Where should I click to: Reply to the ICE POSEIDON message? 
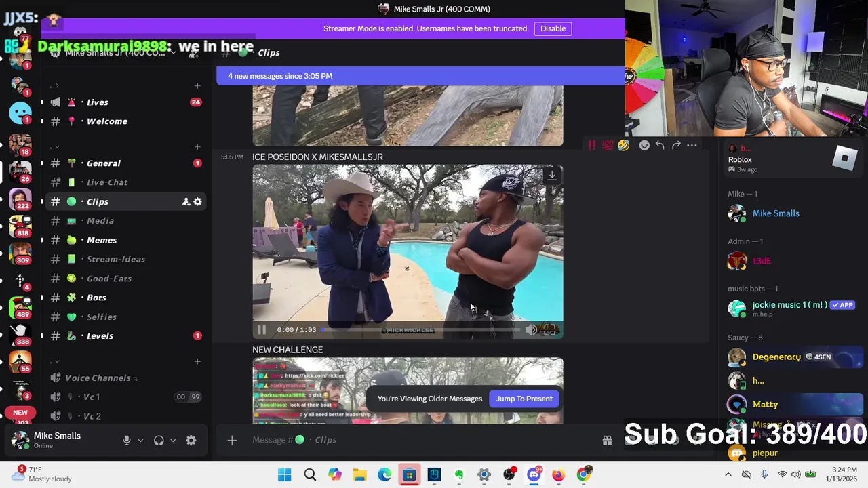pyautogui.click(x=660, y=145)
